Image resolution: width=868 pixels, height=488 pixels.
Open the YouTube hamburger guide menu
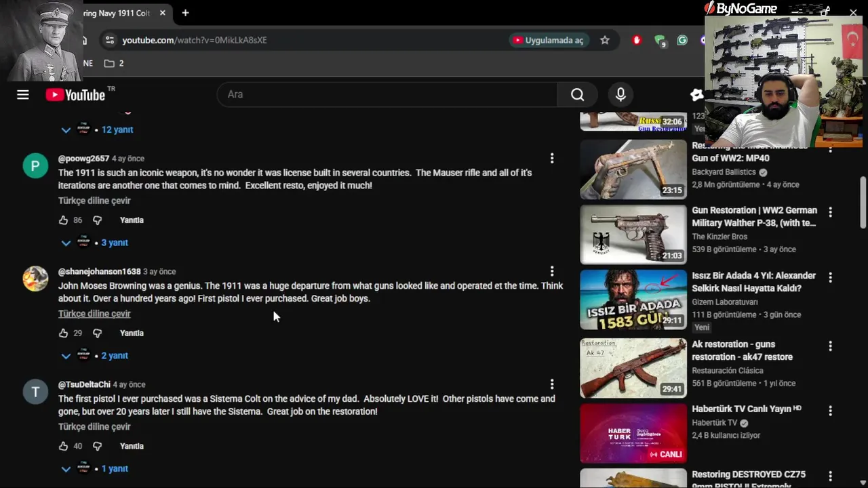23,95
